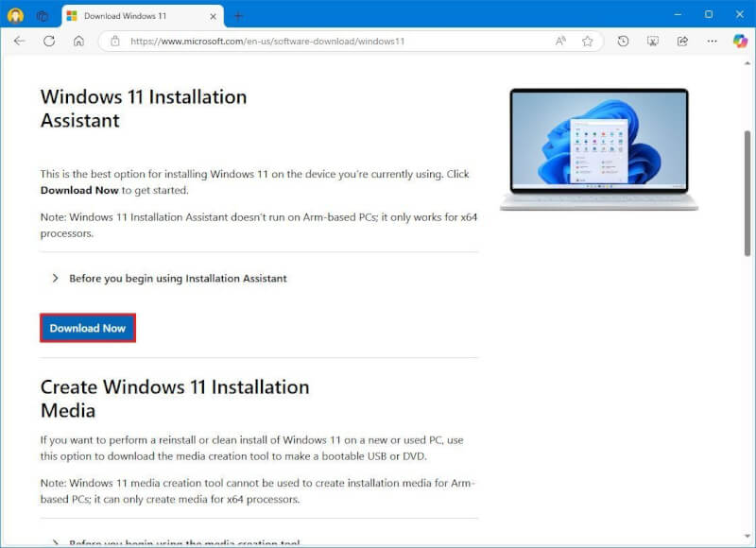
Task: Add this page to favorites star
Action: [587, 41]
